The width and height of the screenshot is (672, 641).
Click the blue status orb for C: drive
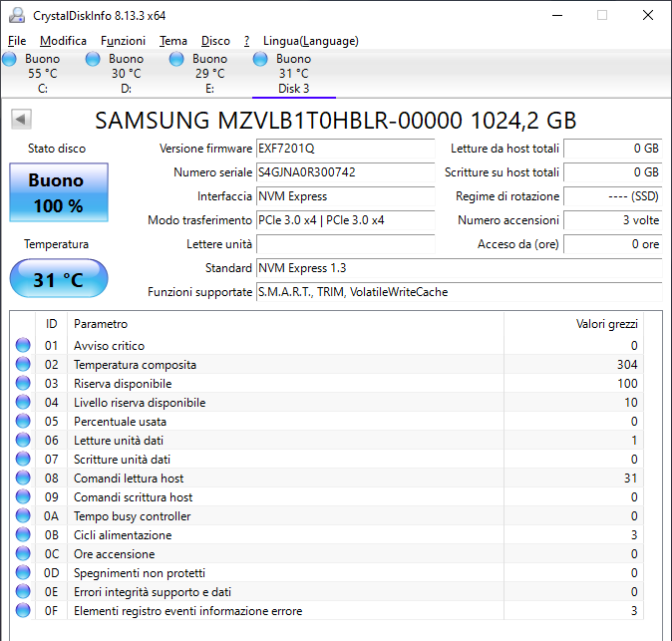tap(9, 59)
